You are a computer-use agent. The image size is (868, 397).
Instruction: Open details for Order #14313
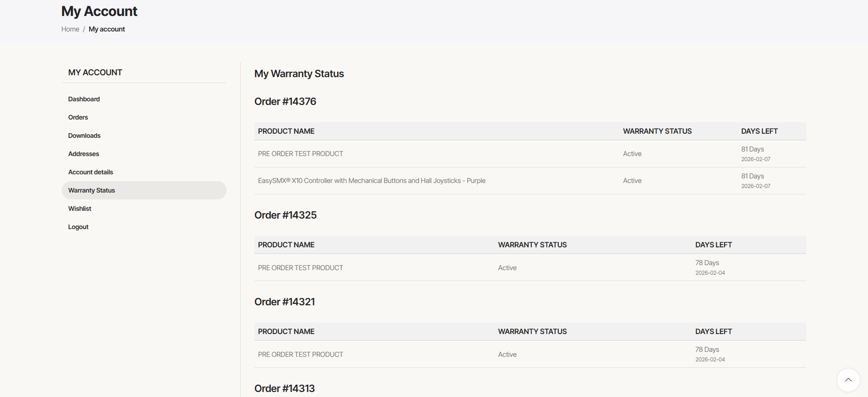(285, 388)
